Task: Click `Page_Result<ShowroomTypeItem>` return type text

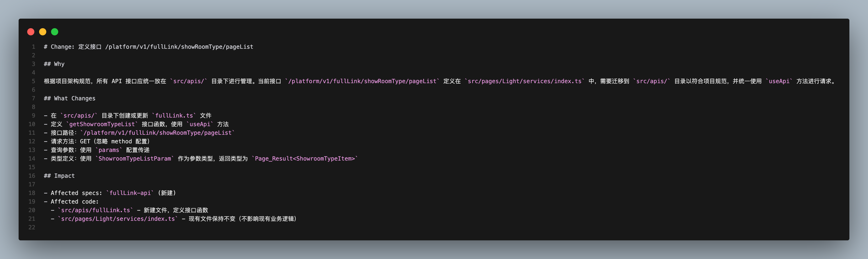Action: click(305, 158)
